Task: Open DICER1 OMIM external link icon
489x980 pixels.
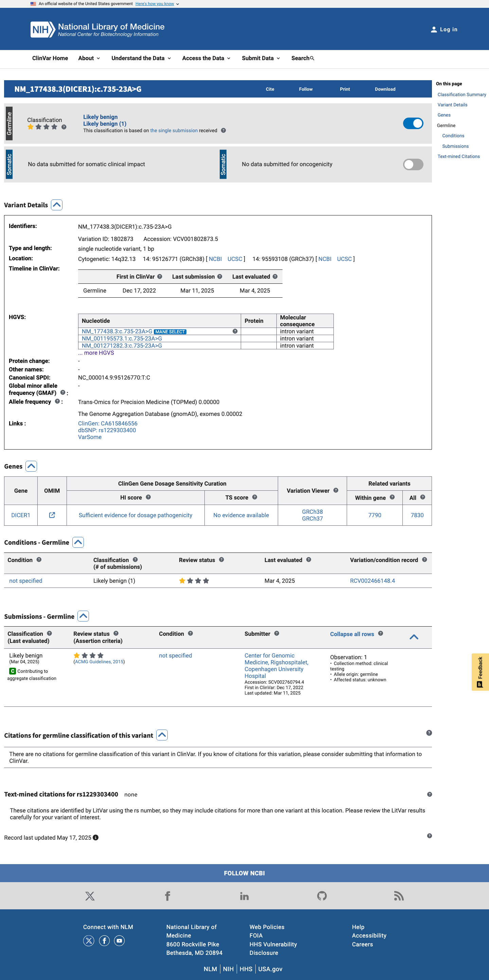Action: 52,515
